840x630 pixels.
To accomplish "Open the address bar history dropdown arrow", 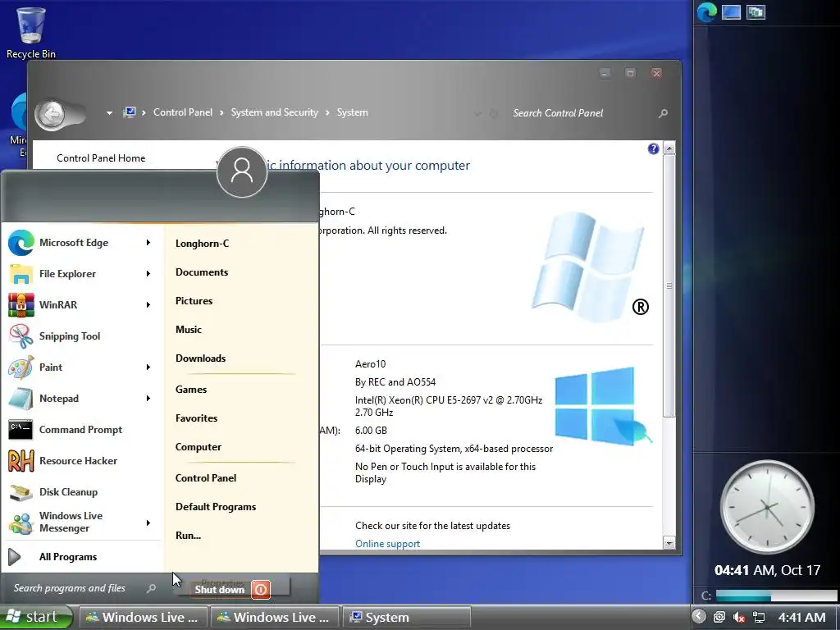I will (x=477, y=113).
